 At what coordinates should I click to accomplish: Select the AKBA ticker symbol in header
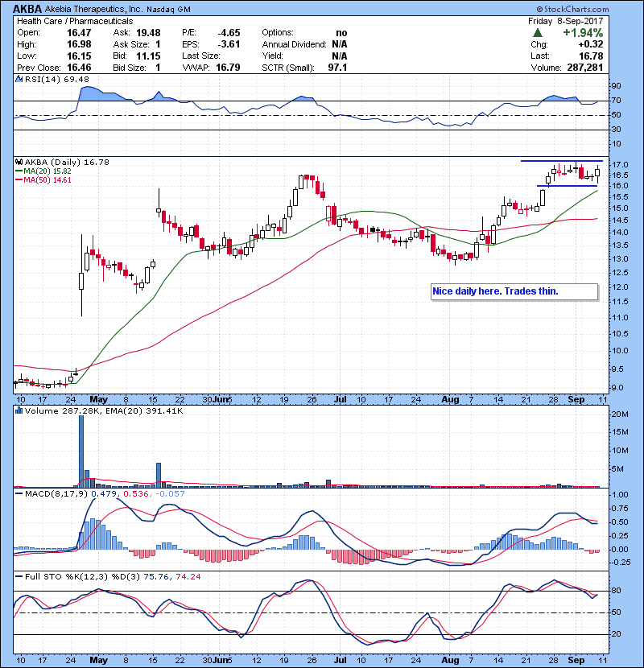pos(27,9)
